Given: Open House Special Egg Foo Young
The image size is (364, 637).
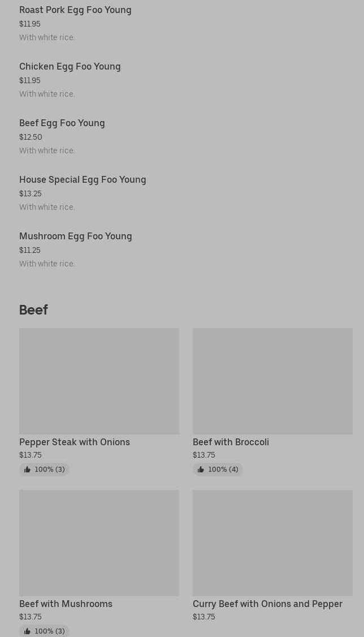Looking at the screenshot, I should click(83, 179).
